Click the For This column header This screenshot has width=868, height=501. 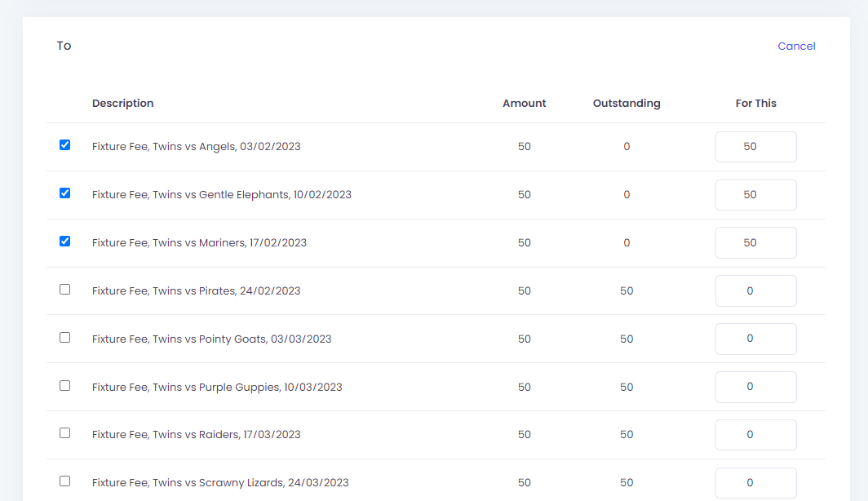(755, 104)
